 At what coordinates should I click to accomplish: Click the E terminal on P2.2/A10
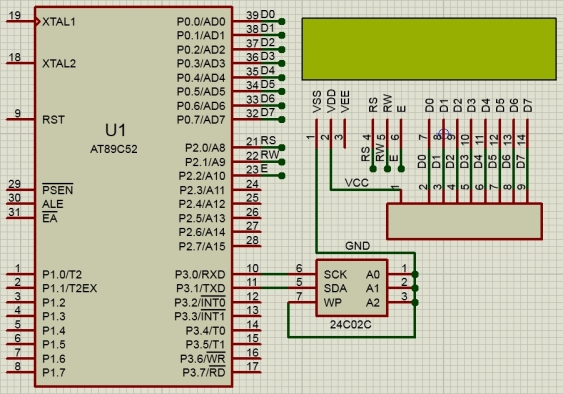282,176
